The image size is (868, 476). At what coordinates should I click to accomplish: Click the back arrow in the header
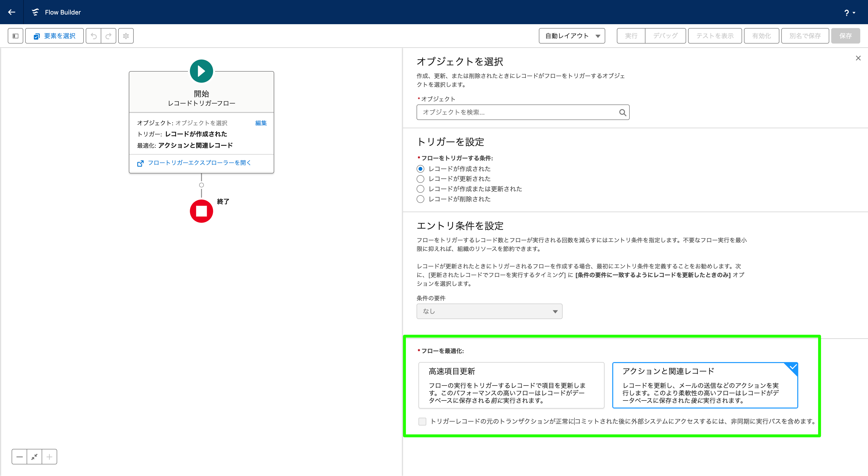point(12,12)
